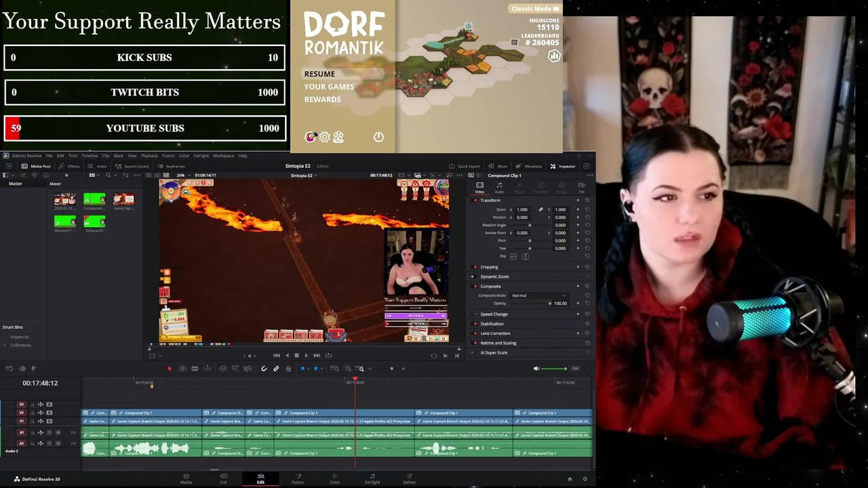Open the project settings gear icon
Screen dimensions: 868x488
[x=585, y=479]
